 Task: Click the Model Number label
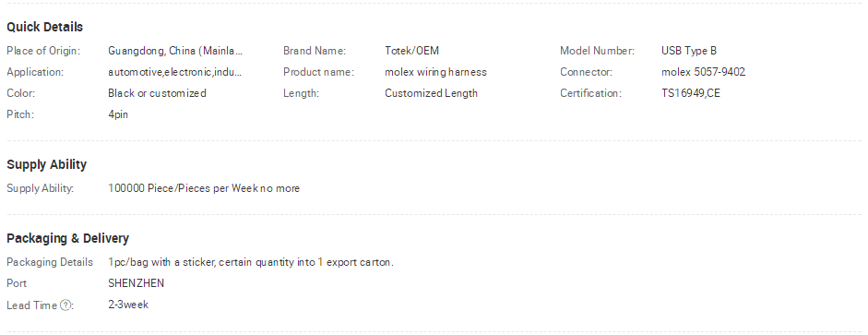(x=597, y=51)
